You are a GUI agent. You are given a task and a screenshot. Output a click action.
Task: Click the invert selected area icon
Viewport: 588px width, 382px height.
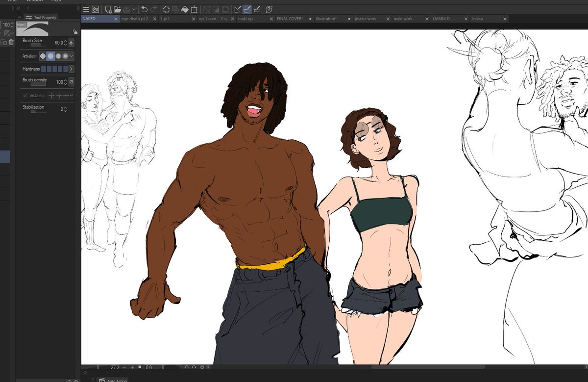tap(216, 9)
